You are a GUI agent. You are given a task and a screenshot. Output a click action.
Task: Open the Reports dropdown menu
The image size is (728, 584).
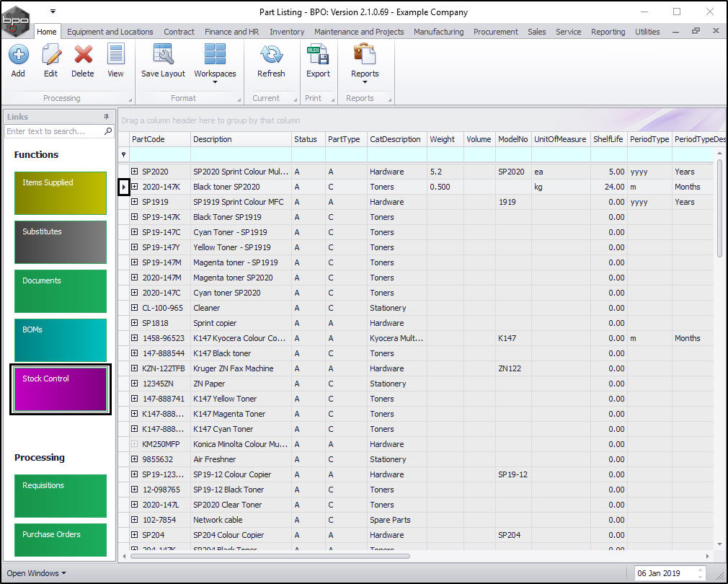pyautogui.click(x=365, y=62)
